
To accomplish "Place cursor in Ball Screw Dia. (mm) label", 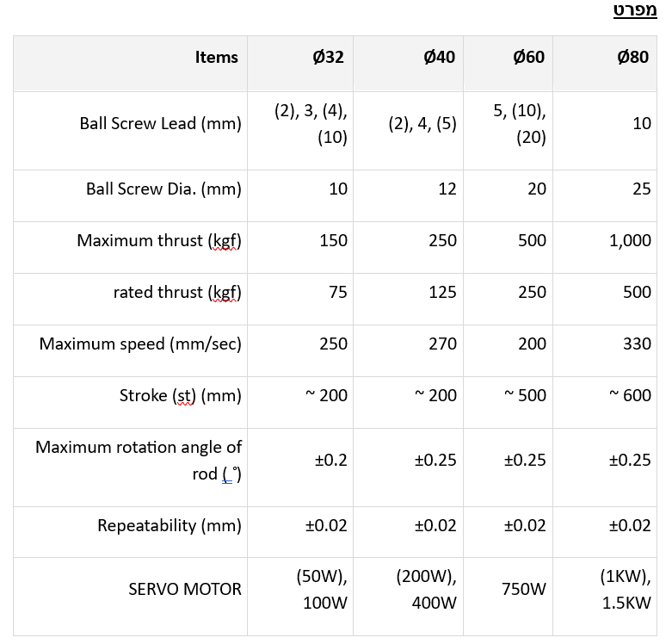I will coord(163,189).
